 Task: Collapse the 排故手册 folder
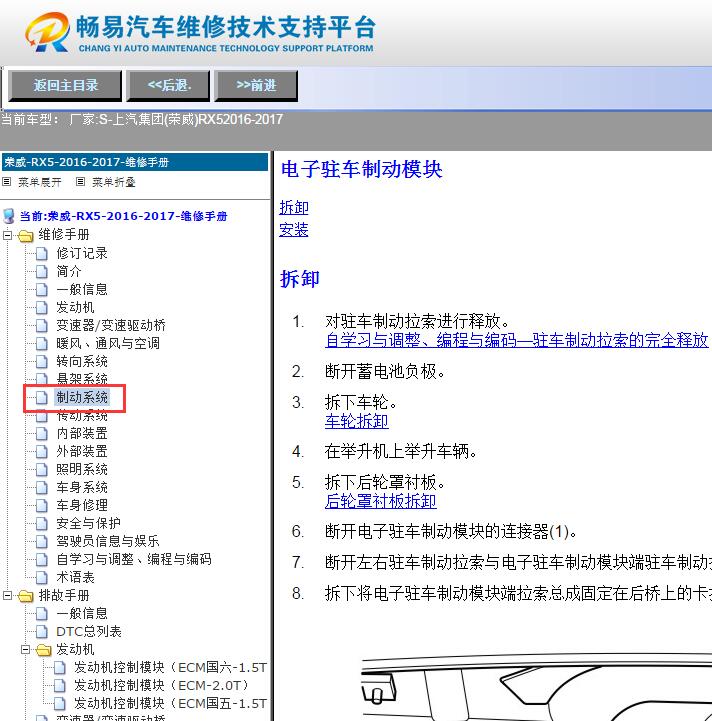[x=7, y=596]
